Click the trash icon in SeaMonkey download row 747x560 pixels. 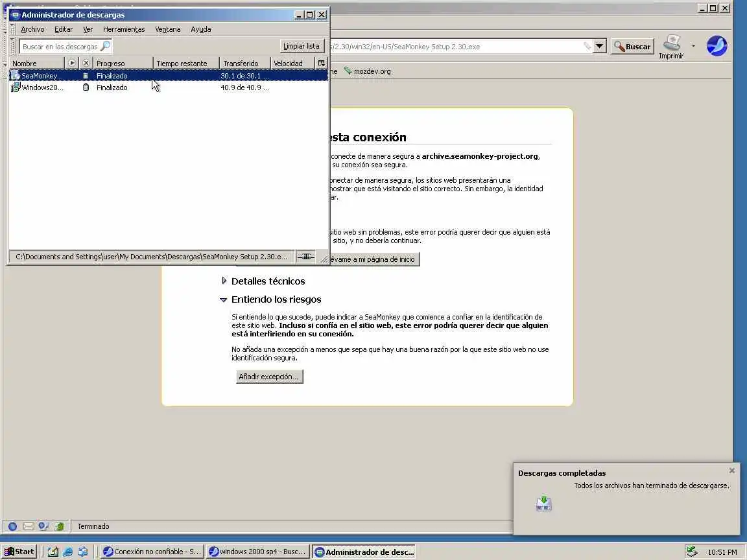[x=86, y=76]
